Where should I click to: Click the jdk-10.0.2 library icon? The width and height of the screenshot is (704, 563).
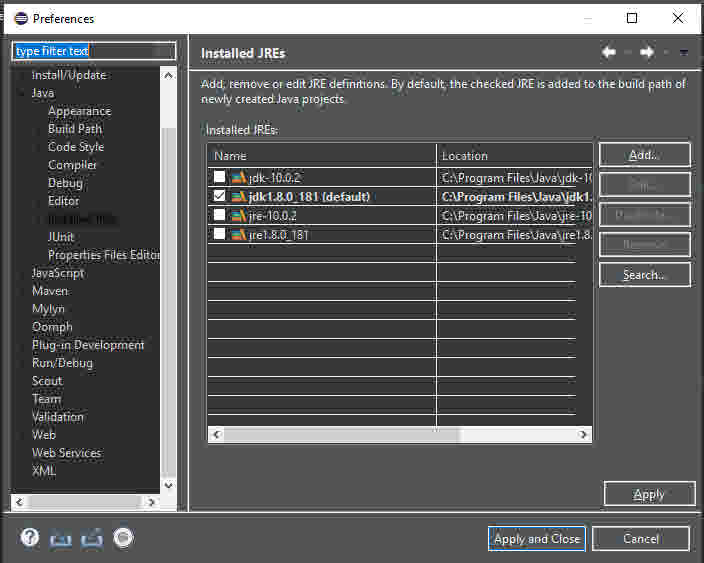238,177
